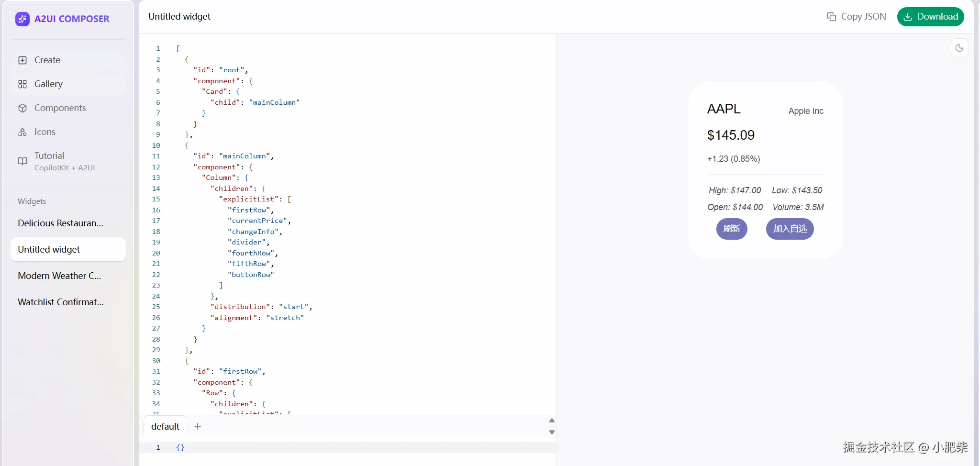Click the "Column" key on line 13
The image size is (980, 466).
tap(219, 178)
